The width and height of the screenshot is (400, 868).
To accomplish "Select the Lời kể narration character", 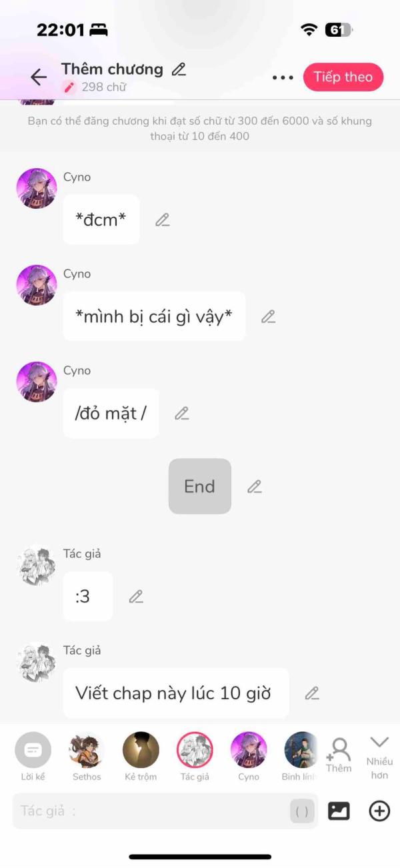I will pyautogui.click(x=33, y=757).
